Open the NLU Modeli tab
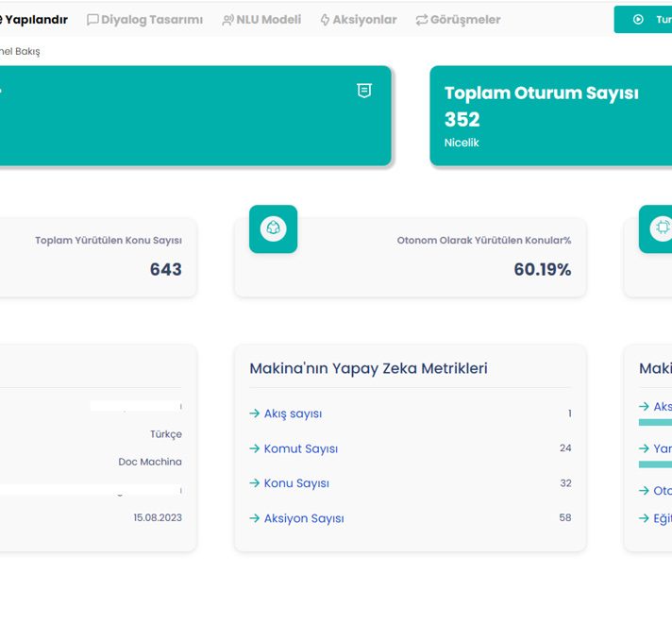This screenshot has height=641, width=672. pyautogui.click(x=261, y=20)
